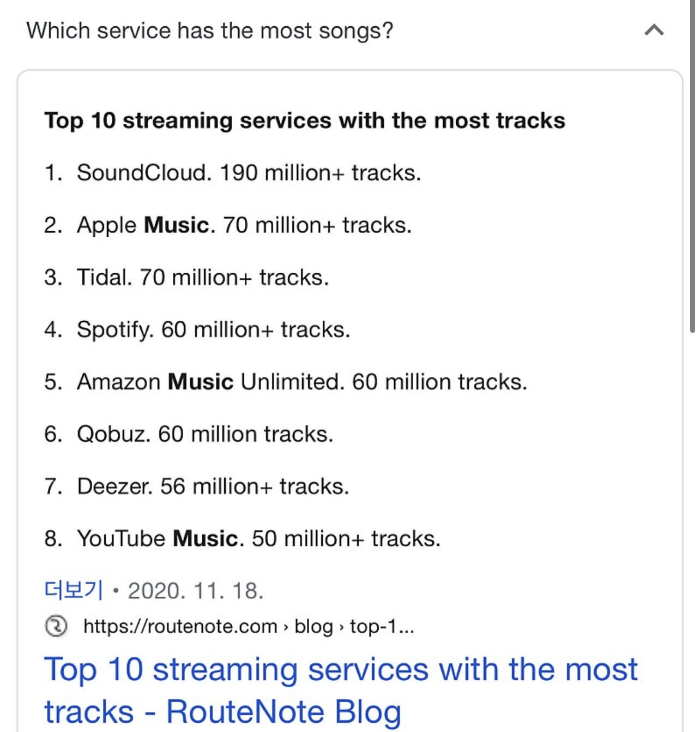
Task: Collapse the "Which service has the most songs?" chevron
Action: [654, 30]
